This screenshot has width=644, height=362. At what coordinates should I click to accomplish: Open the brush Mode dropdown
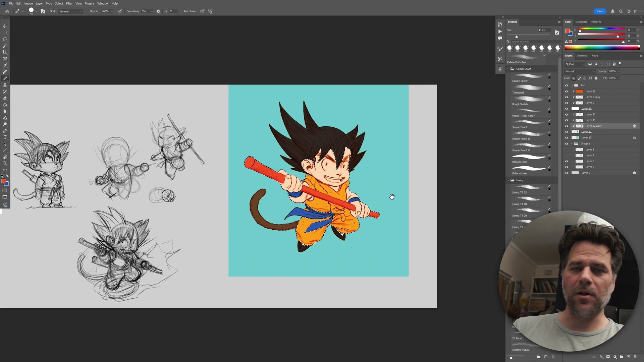[x=71, y=11]
